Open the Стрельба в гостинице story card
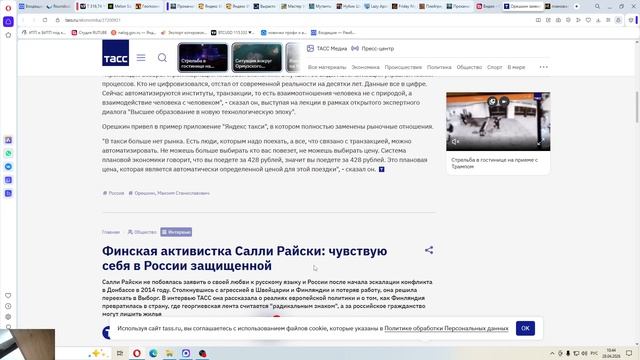Screen dimensions: 640x360 point(203,58)
